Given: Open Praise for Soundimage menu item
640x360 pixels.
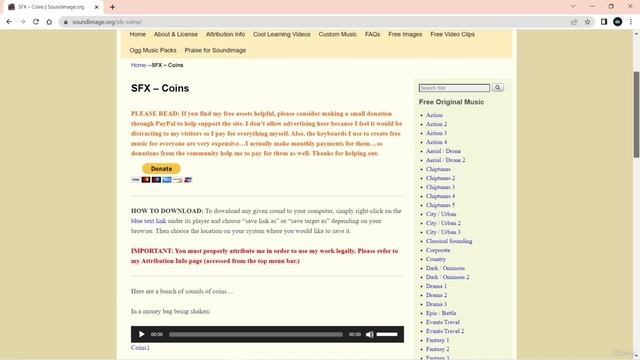Looking at the screenshot, I should [x=215, y=50].
